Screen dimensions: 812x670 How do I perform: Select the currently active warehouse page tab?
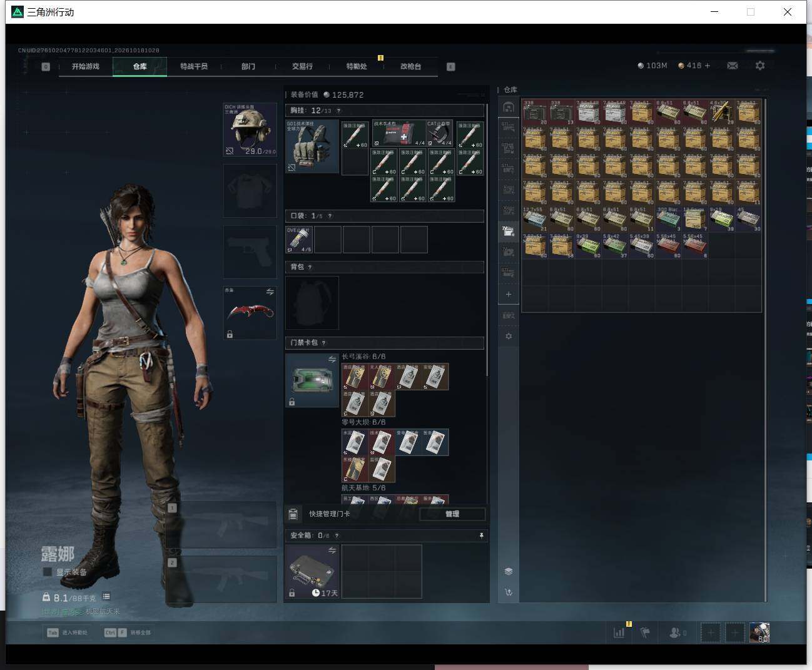pos(509,231)
